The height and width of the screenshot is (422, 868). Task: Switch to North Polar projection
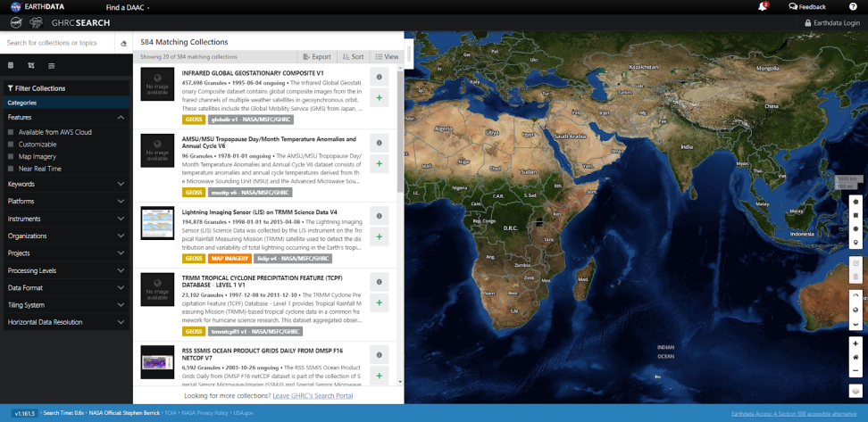coord(856,296)
